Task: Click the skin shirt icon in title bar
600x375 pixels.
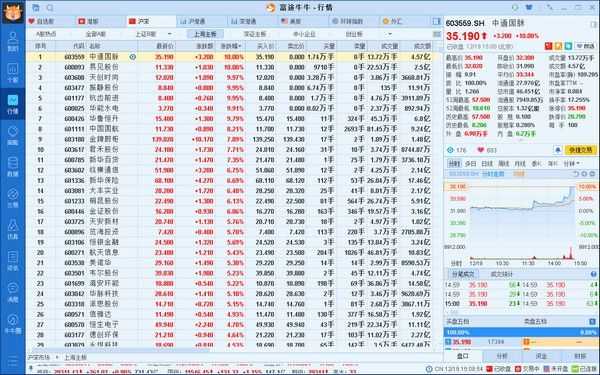Action: click(x=529, y=7)
